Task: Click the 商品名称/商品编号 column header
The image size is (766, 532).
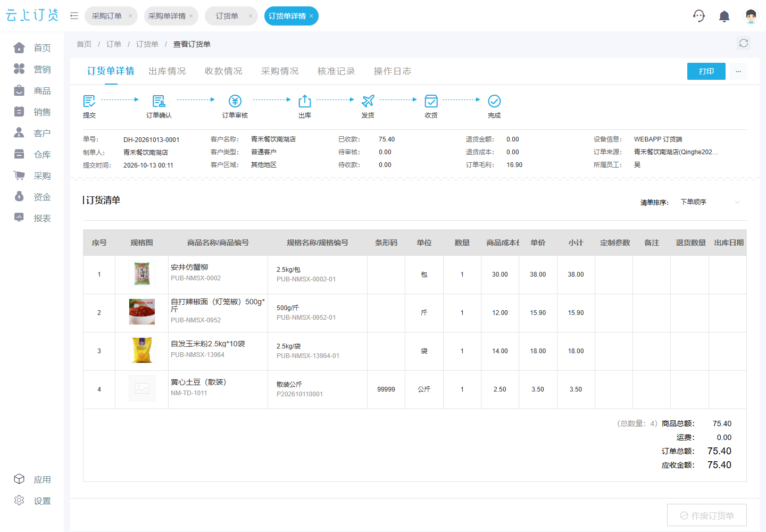Action: (x=218, y=243)
